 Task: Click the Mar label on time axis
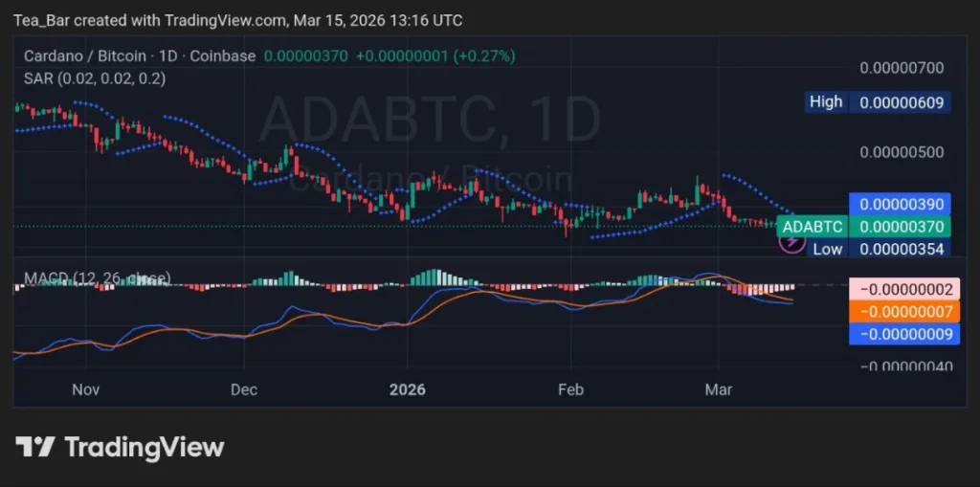718,389
